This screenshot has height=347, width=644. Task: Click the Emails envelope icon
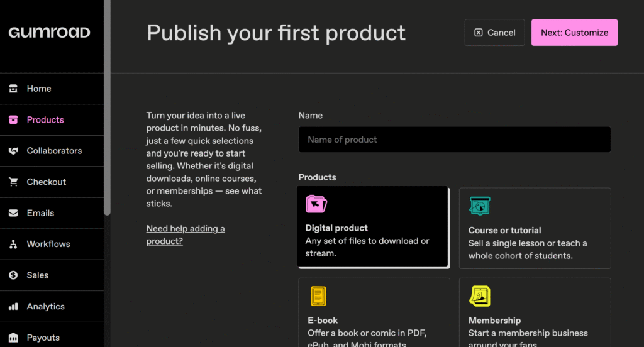pos(13,212)
